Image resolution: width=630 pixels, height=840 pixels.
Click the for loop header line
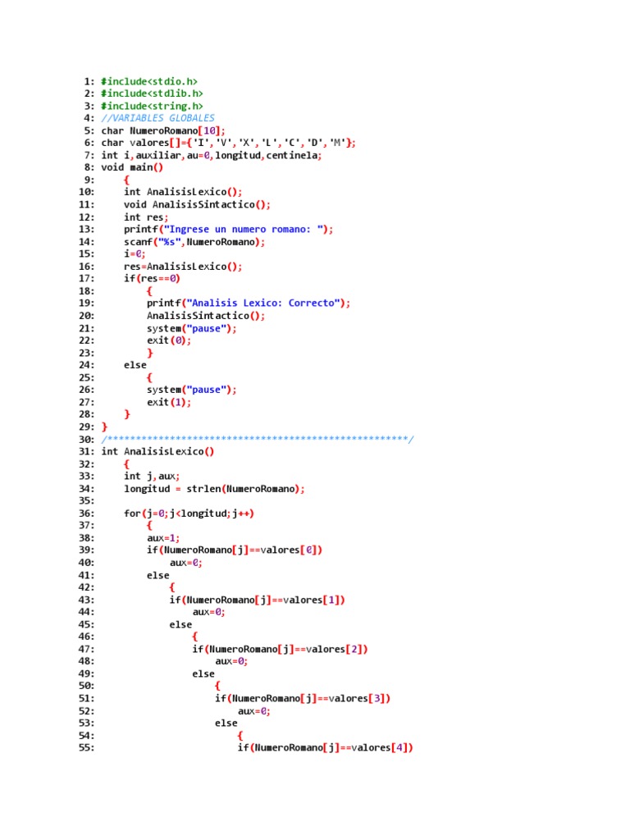189,514
